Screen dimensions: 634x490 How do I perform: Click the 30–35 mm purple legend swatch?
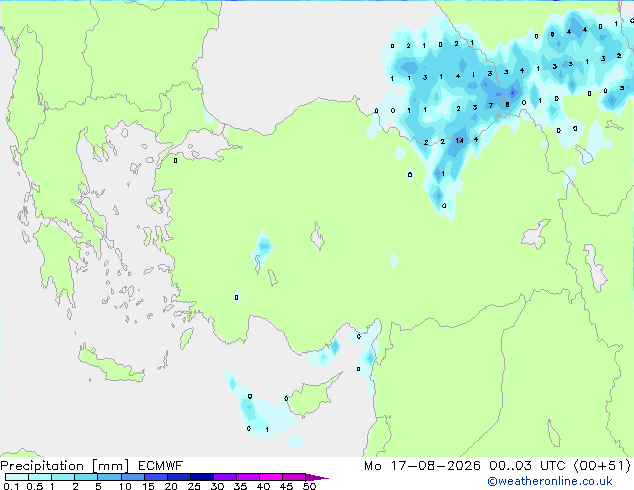point(224,477)
